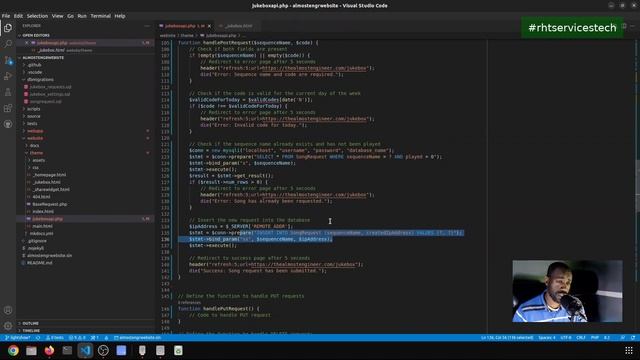Open the Edit menu
Screen dimensions: 640x360
tap(18, 16)
